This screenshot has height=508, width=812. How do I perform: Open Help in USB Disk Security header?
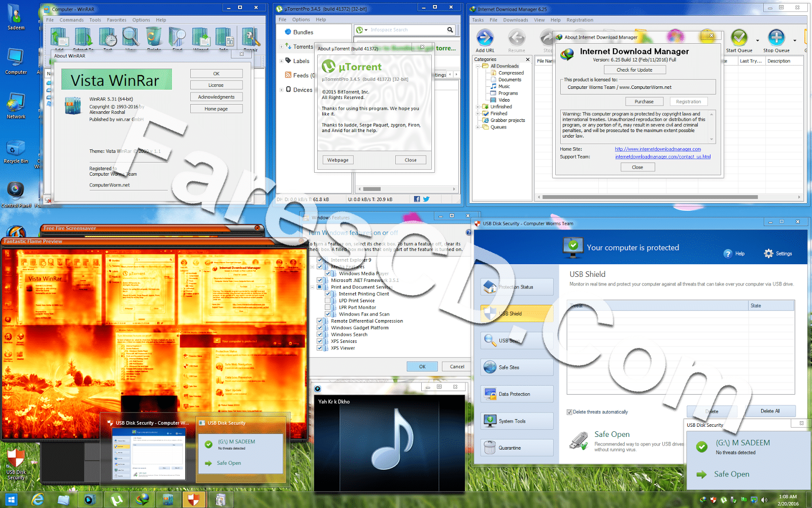coord(734,253)
